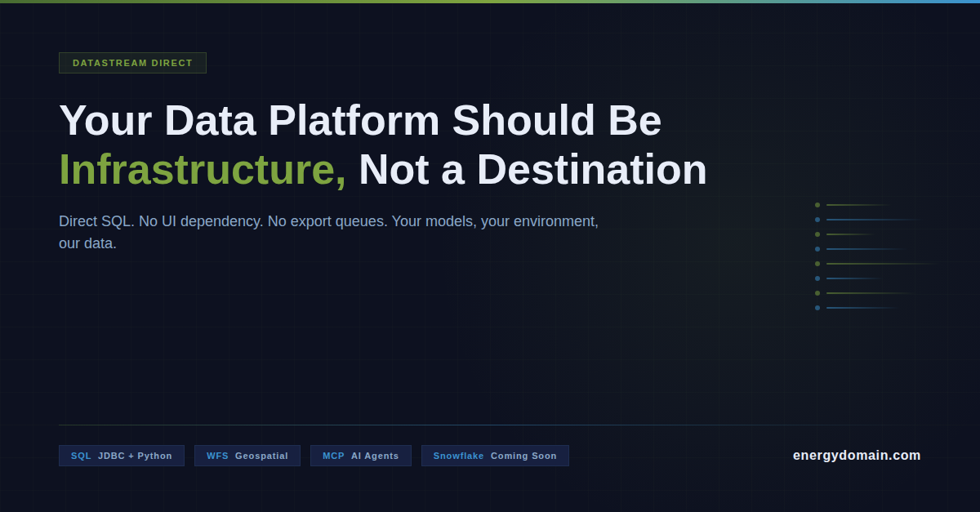Toggle the Snowflake Coming Soon tag
The height and width of the screenshot is (512, 980).
click(x=495, y=456)
